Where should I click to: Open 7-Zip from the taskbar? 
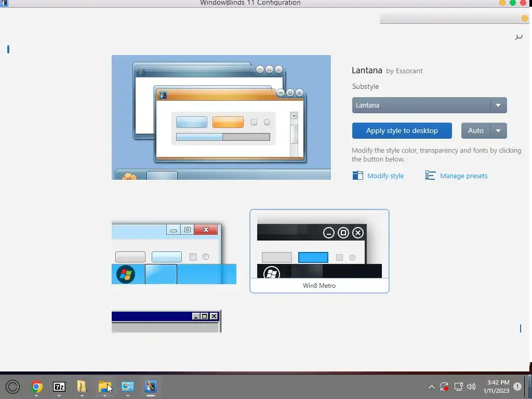tap(59, 387)
